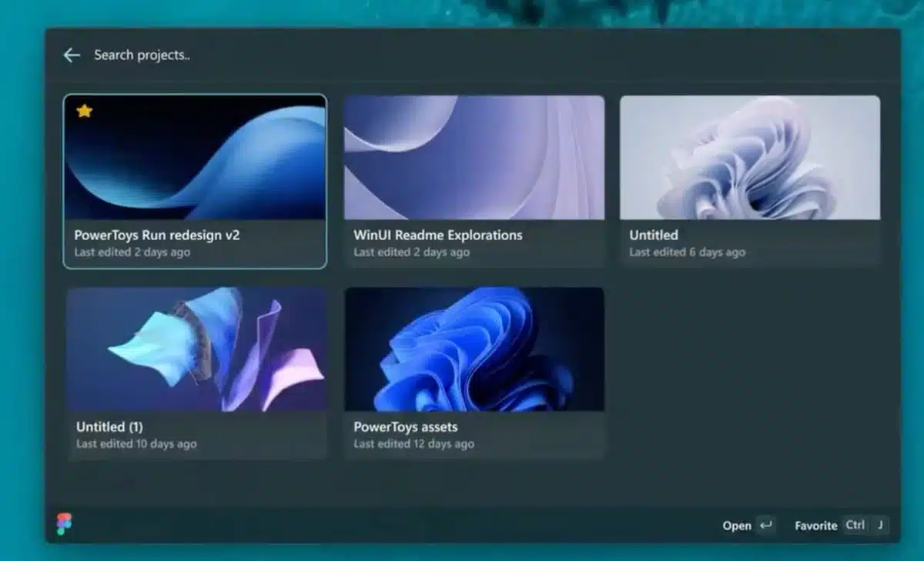
Task: Click Last edited 10 days ago text
Action: pyautogui.click(x=136, y=444)
